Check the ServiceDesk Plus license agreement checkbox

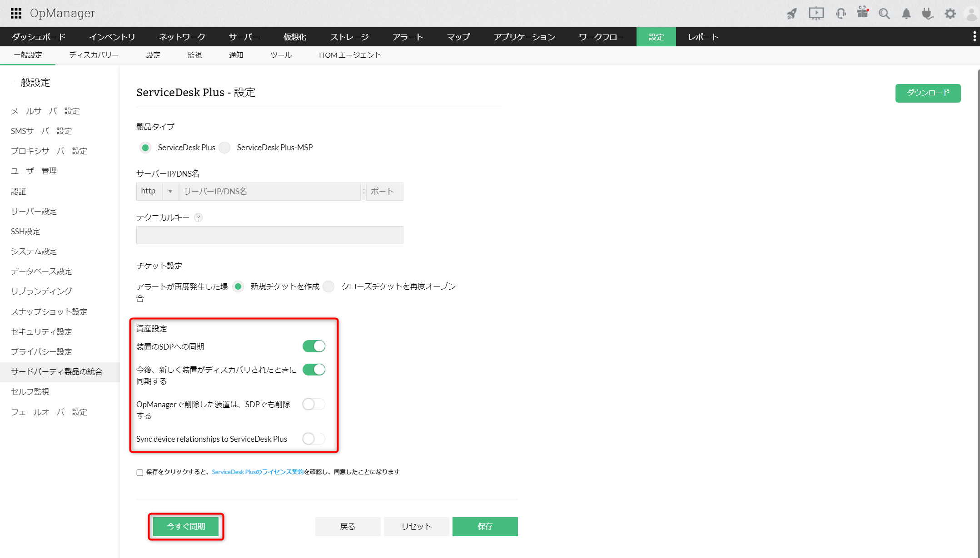[139, 472]
